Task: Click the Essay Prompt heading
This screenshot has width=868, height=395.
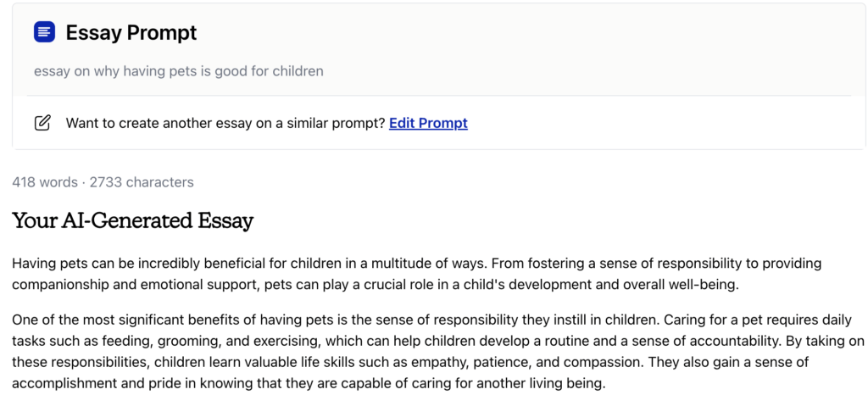Action: click(x=131, y=33)
